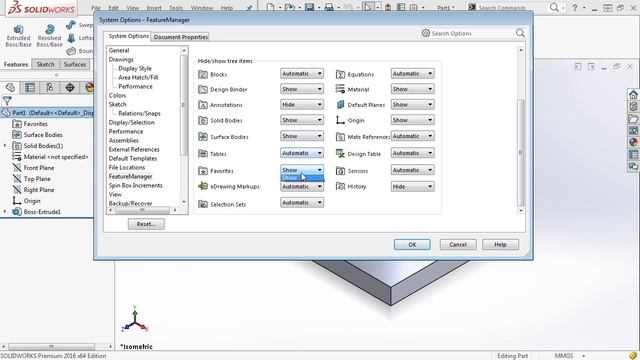
Task: Open DimXpertManager tab icon
Action: 70,87
